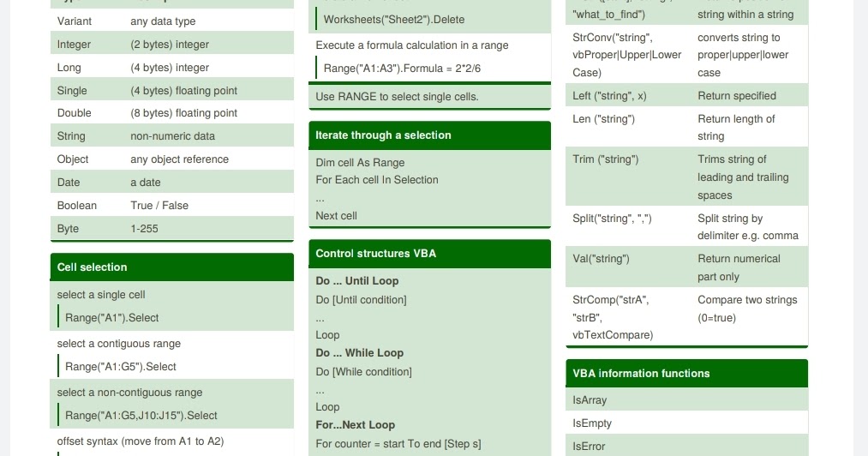Click the Boolean data type row

[x=171, y=206]
